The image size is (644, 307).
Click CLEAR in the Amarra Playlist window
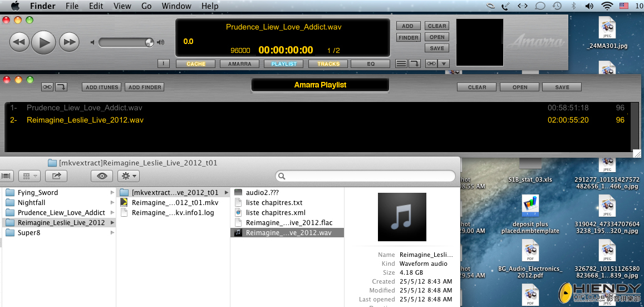(477, 87)
